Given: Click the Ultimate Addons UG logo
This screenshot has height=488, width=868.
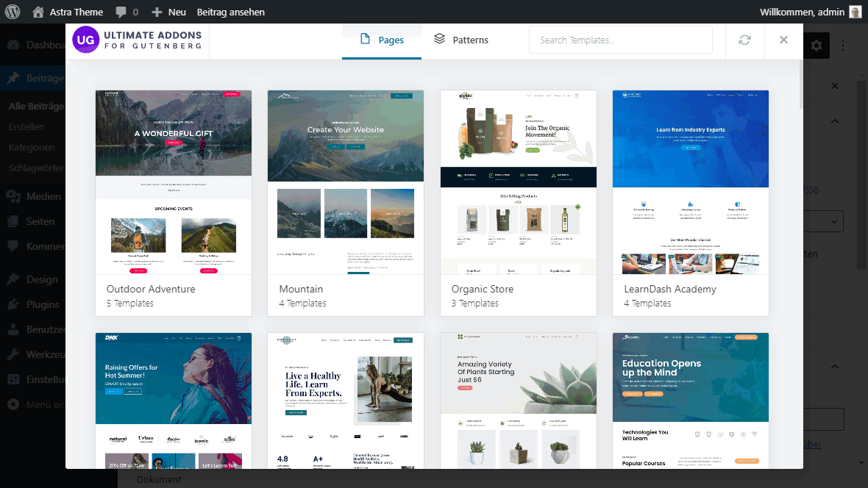Looking at the screenshot, I should pos(85,39).
